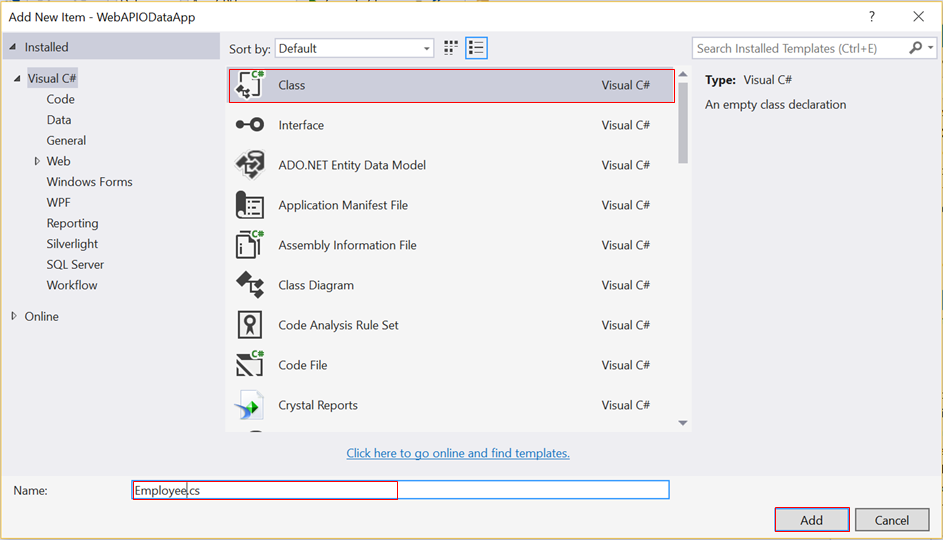Choose the ADO.NET Entity Data Model icon
943x540 pixels.
[x=249, y=165]
